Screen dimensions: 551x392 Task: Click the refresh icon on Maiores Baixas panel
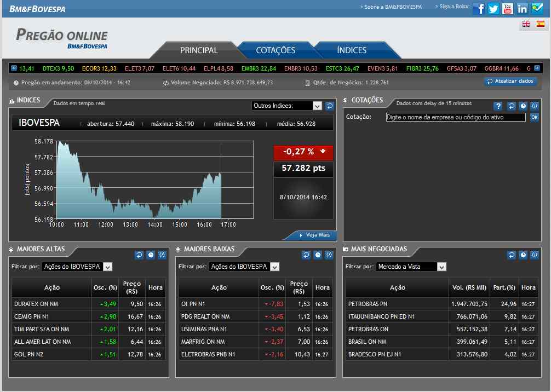tap(306, 254)
